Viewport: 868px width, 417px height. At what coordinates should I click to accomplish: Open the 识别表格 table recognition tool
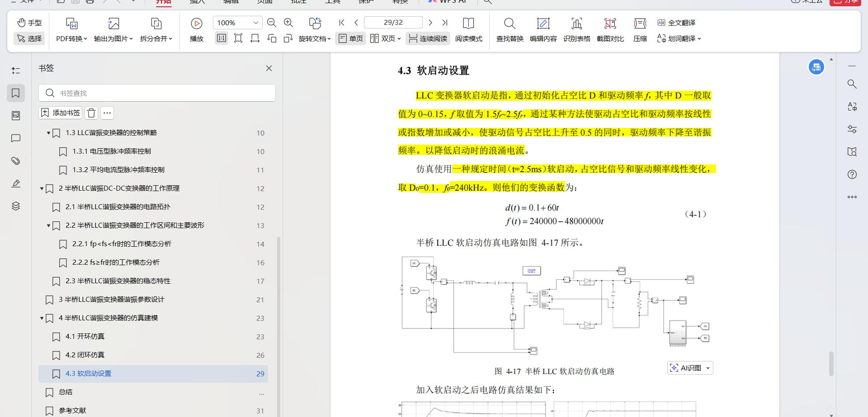pyautogui.click(x=576, y=30)
